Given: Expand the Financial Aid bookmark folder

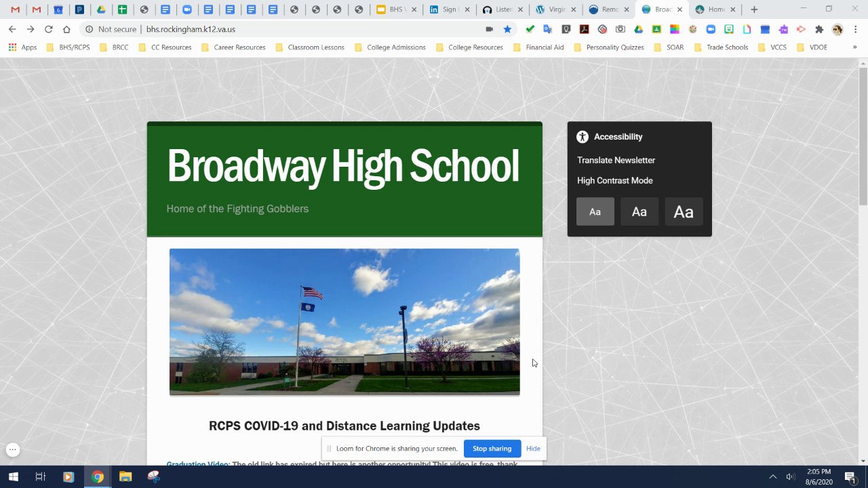Looking at the screenshot, I should coord(538,47).
